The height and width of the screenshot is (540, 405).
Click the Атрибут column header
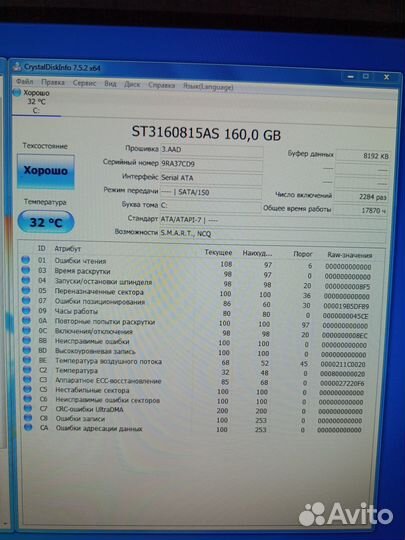pyautogui.click(x=68, y=249)
